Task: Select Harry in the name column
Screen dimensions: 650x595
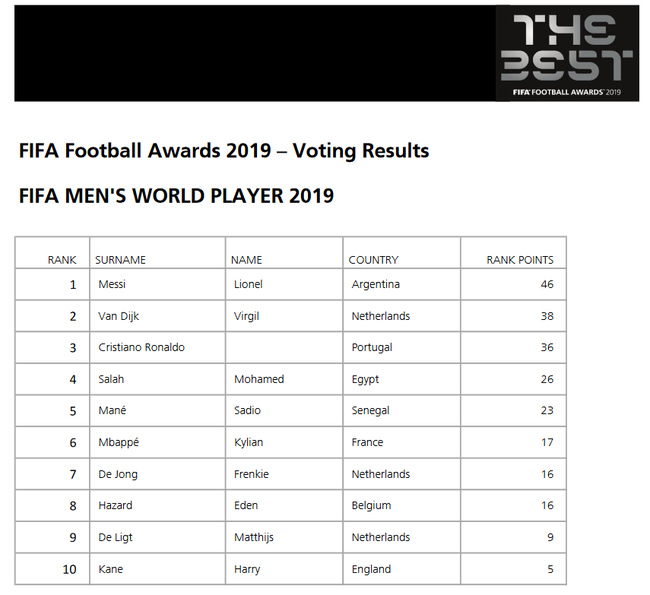Action: tap(247, 569)
